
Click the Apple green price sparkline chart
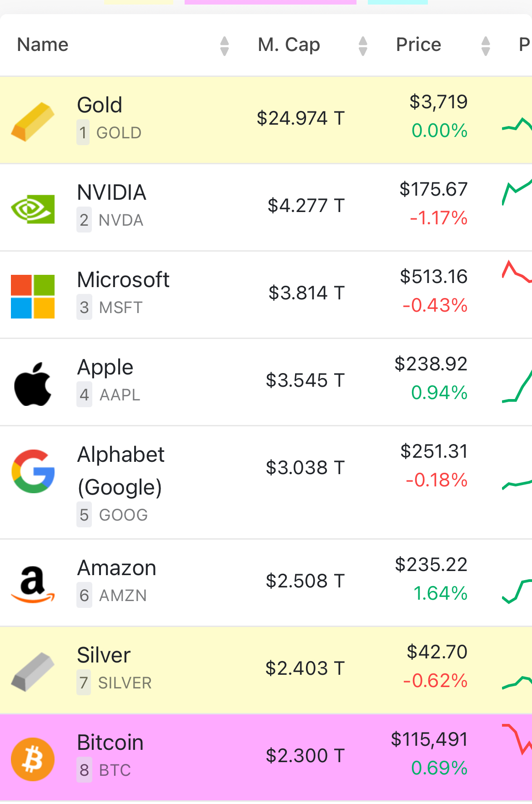pos(517,386)
